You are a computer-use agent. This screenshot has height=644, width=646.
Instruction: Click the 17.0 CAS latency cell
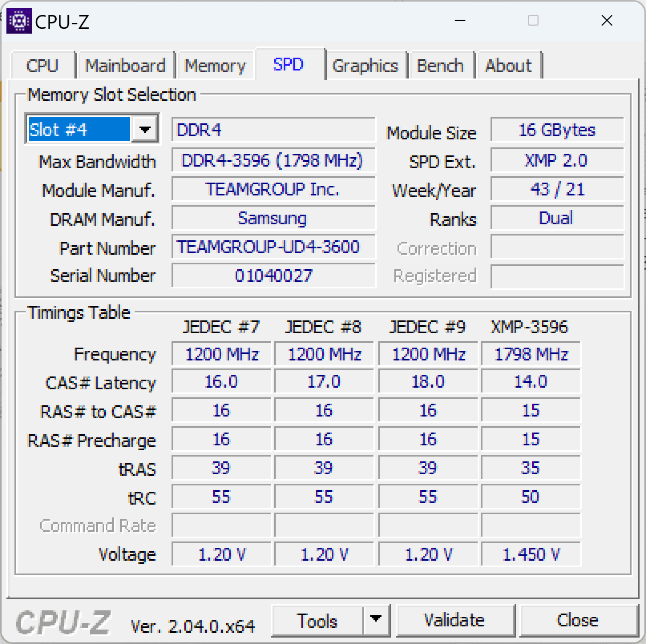pos(324,382)
